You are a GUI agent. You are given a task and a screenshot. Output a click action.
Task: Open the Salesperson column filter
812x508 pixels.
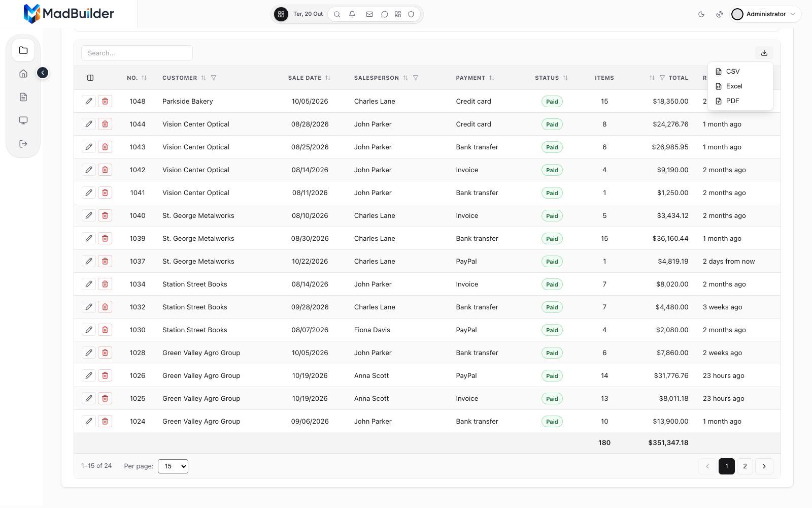(416, 78)
